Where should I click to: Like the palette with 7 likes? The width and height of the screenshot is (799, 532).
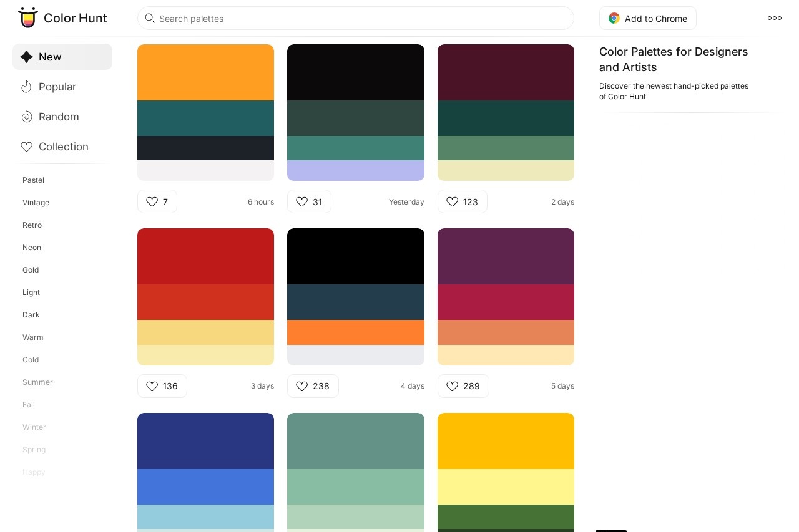(x=157, y=201)
